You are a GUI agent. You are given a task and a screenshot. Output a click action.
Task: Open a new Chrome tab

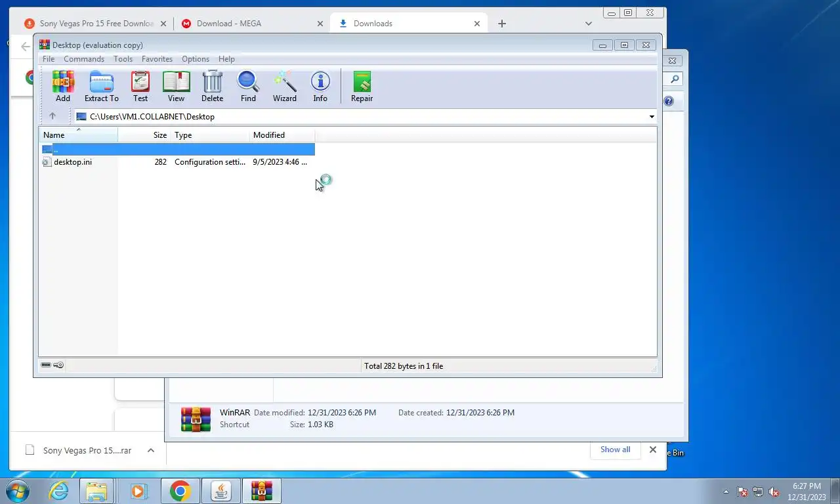point(502,24)
